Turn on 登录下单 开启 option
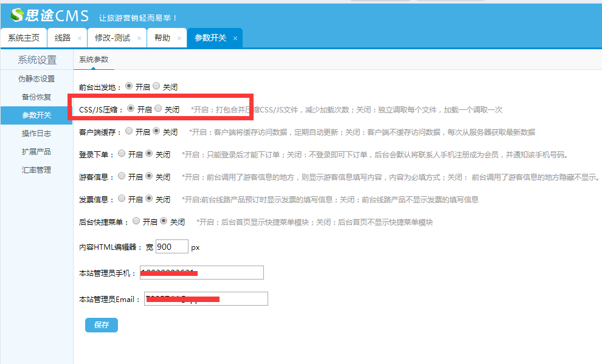The height and width of the screenshot is (364, 602). [121, 154]
